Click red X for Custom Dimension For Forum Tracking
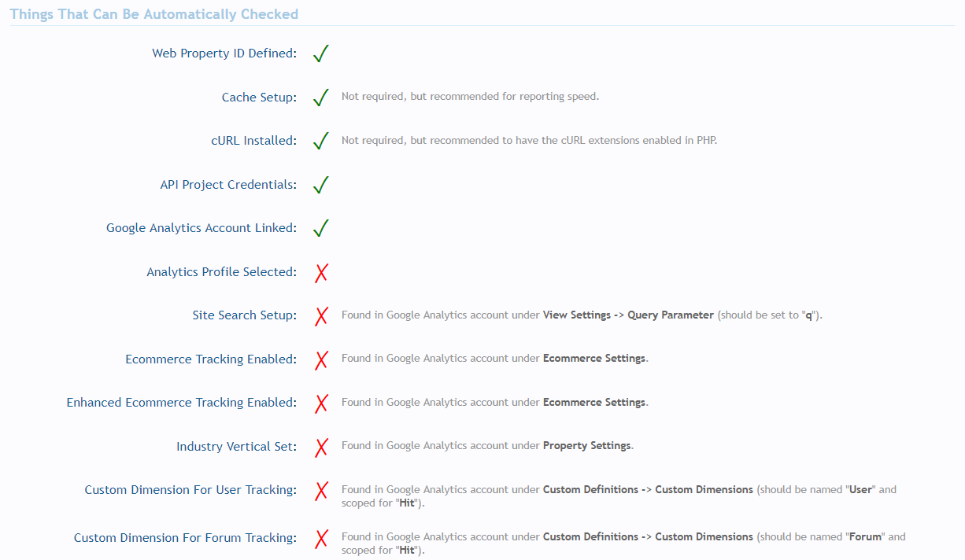This screenshot has width=965, height=560. (321, 539)
